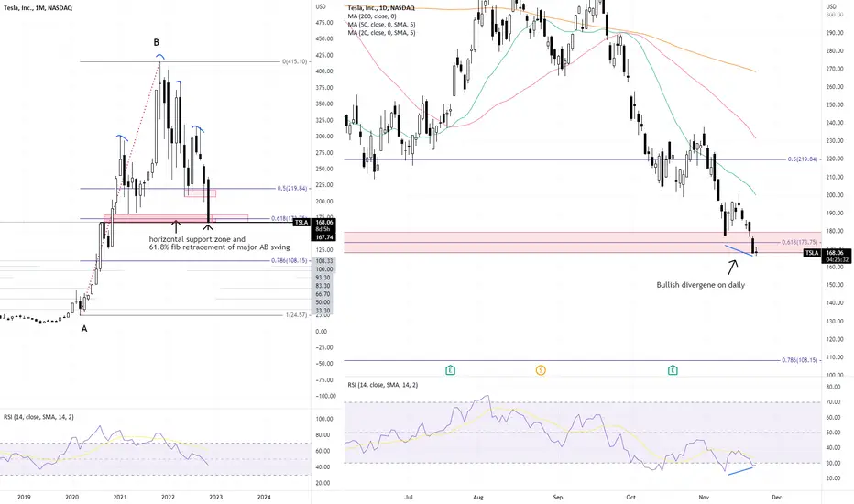This screenshot has height=504, width=854.
Task: Select the 0(415.10) fib level label
Action: [x=295, y=61]
